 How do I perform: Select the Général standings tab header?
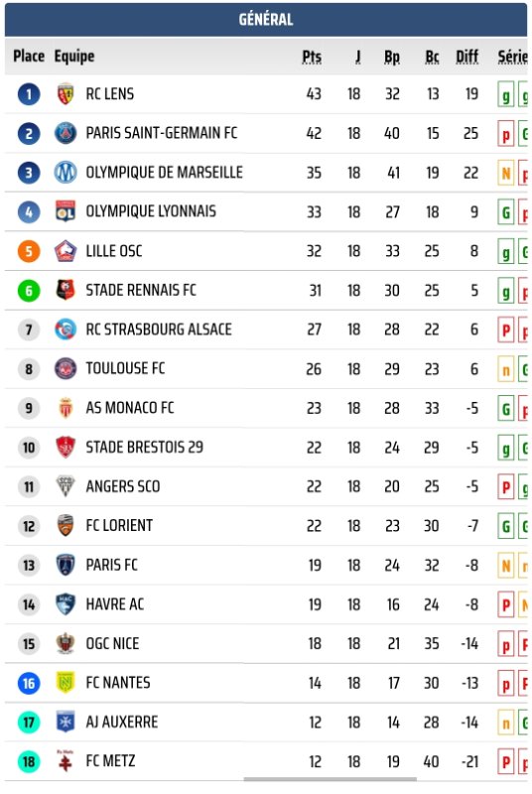pyautogui.click(x=266, y=19)
